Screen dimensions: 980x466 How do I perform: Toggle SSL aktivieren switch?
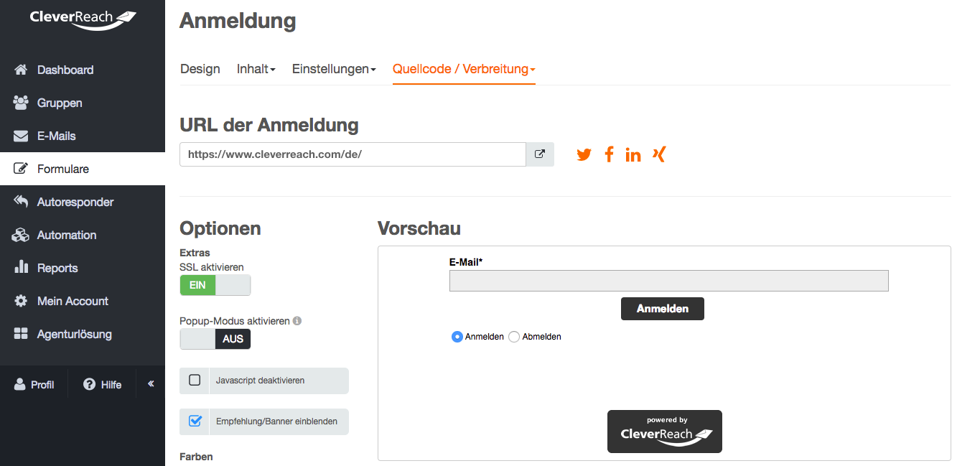tap(215, 285)
